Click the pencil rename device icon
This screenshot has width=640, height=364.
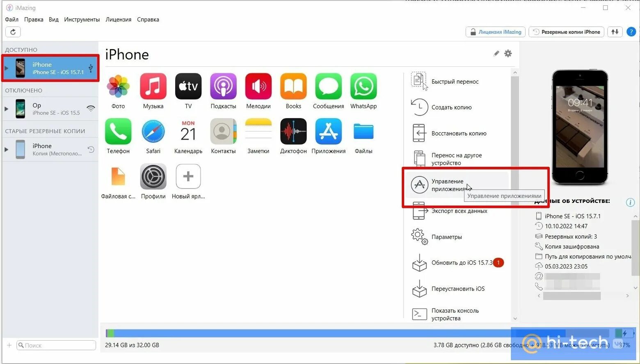pyautogui.click(x=496, y=54)
